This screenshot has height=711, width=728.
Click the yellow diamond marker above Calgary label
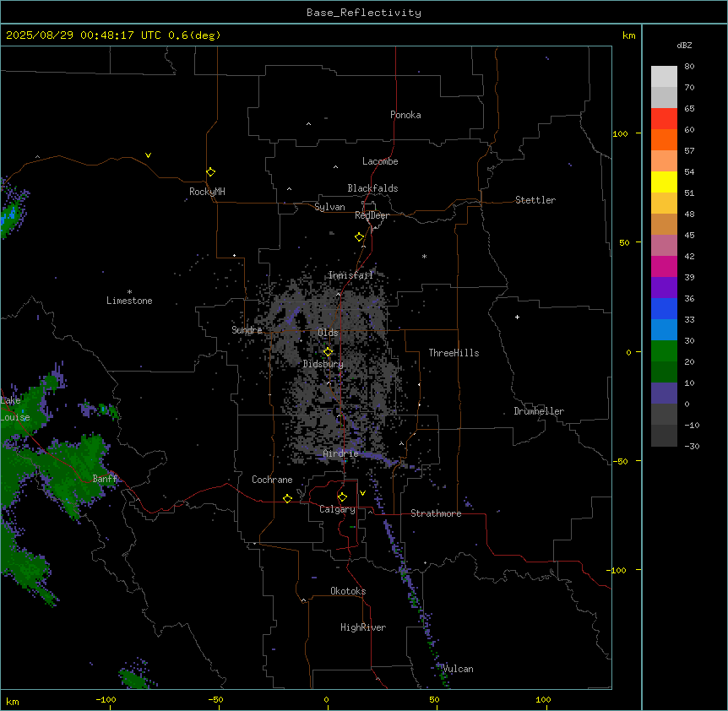click(342, 497)
